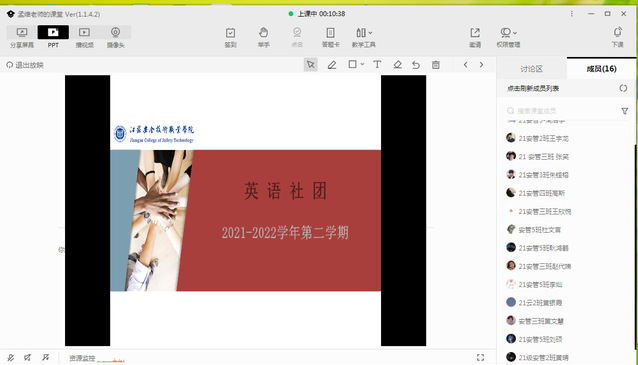638x365 pixels.
Task: Select the pen drawing tool
Action: click(x=332, y=65)
